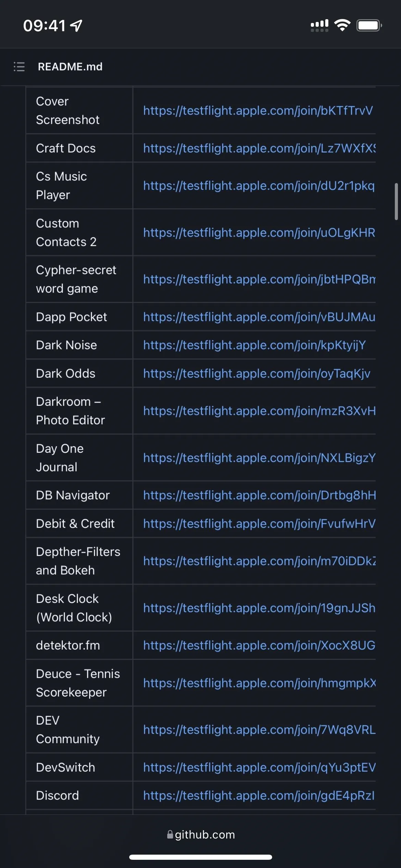Select the 'Dark Noise' name cell

pyautogui.click(x=79, y=345)
